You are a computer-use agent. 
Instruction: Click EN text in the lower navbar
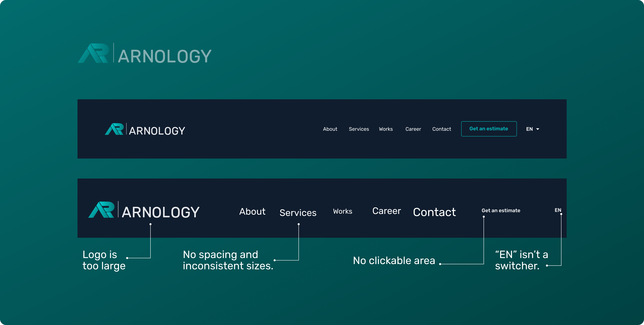click(558, 210)
